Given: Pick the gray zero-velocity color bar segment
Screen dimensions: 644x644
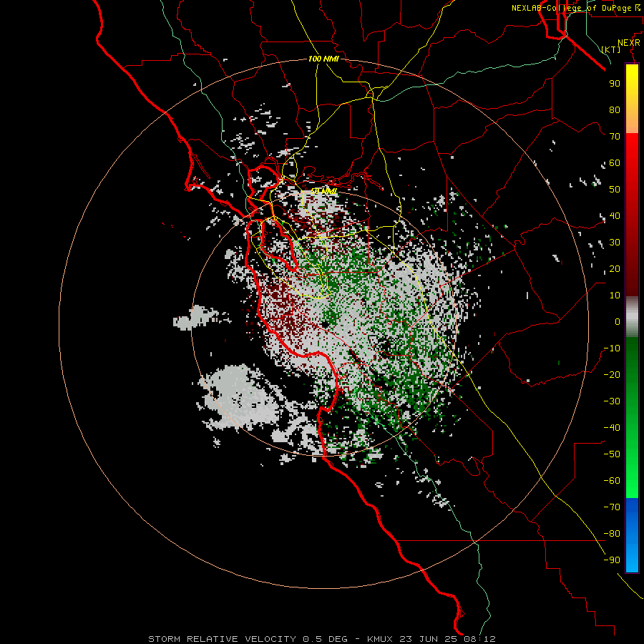Looking at the screenshot, I should pyautogui.click(x=632, y=317).
